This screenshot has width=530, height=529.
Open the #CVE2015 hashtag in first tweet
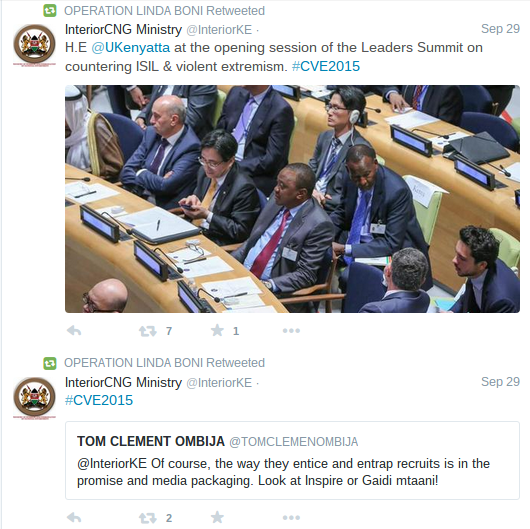click(326, 66)
